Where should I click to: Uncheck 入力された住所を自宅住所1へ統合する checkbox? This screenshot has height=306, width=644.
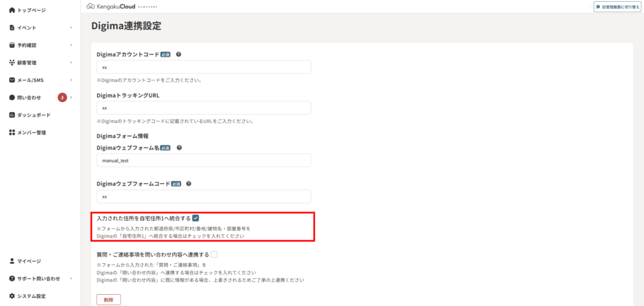196,218
